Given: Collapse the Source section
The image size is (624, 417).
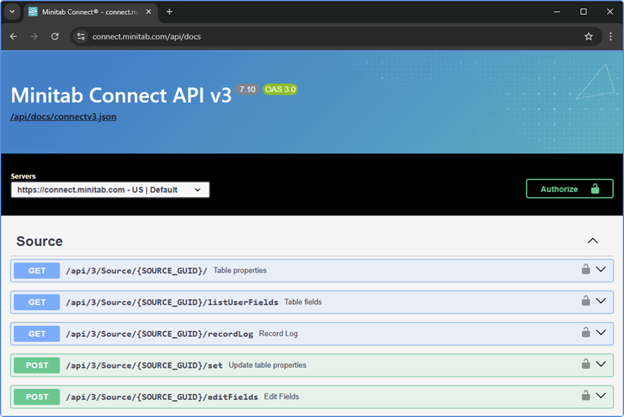Looking at the screenshot, I should coord(592,241).
